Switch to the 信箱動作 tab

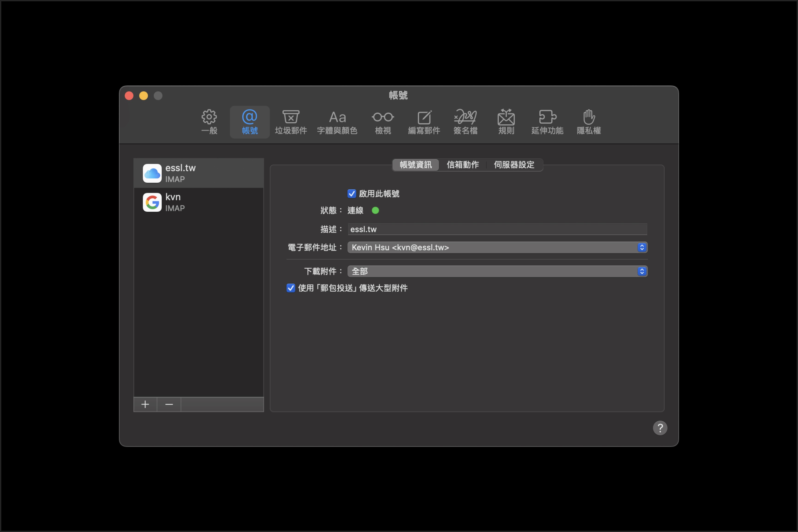pos(462,165)
